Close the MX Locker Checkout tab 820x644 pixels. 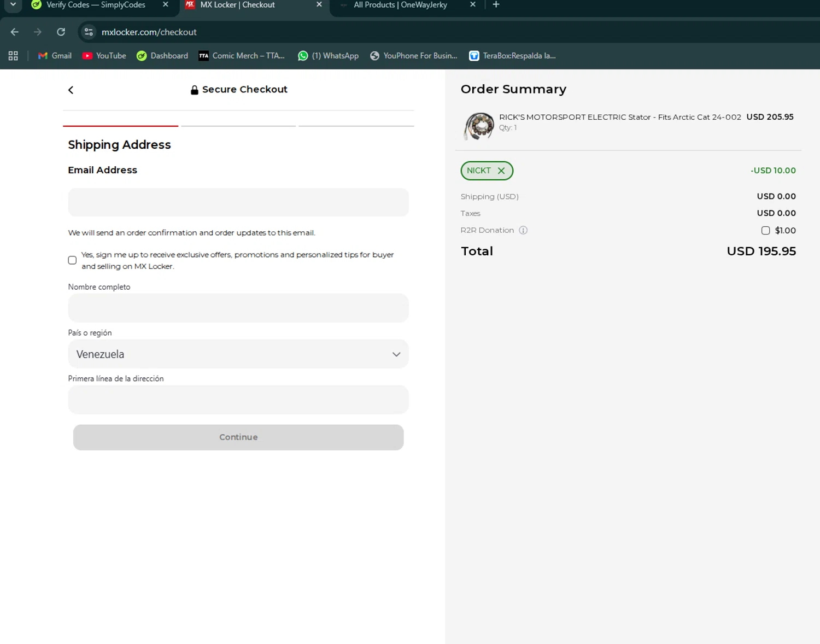pos(319,5)
